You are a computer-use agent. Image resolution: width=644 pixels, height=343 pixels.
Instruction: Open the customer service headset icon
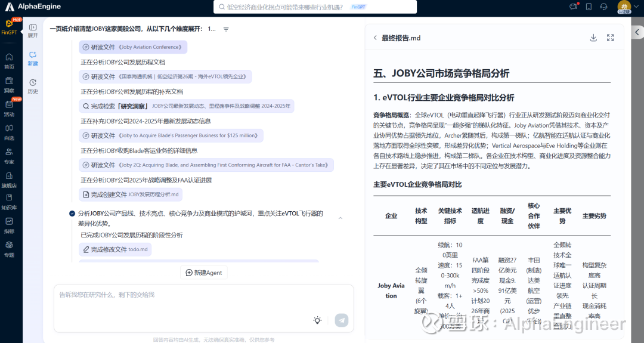(x=603, y=7)
